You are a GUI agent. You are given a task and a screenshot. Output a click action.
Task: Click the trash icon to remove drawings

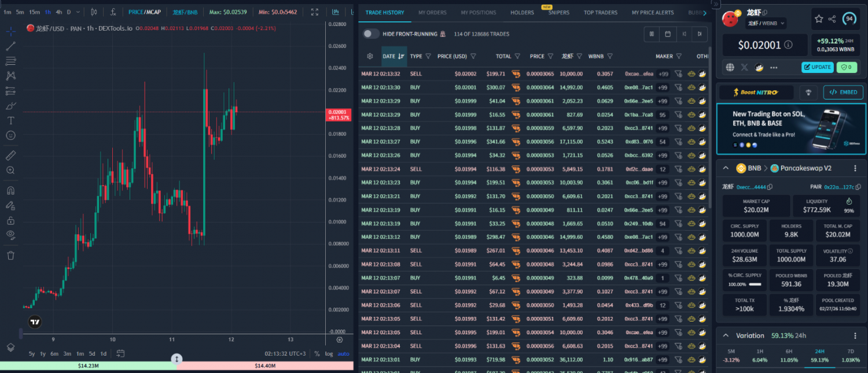[x=10, y=255]
